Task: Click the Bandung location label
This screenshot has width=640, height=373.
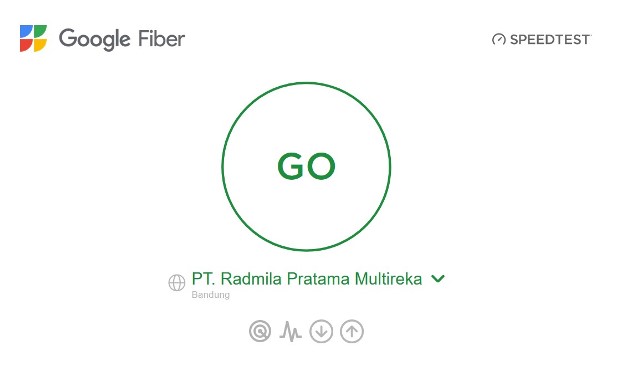Action: coord(210,295)
